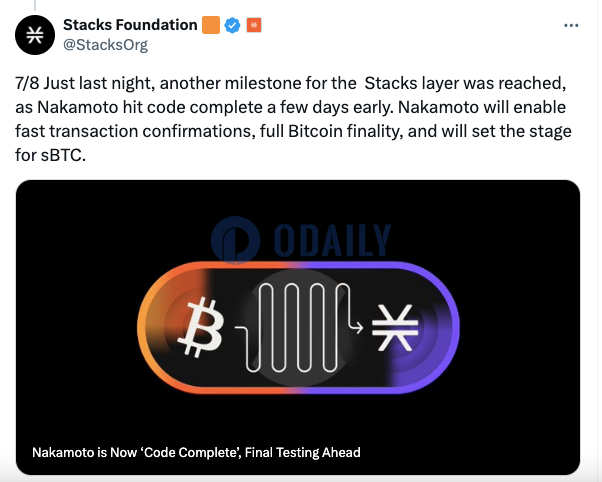Click the zigzag path arrow graphic

click(x=299, y=328)
